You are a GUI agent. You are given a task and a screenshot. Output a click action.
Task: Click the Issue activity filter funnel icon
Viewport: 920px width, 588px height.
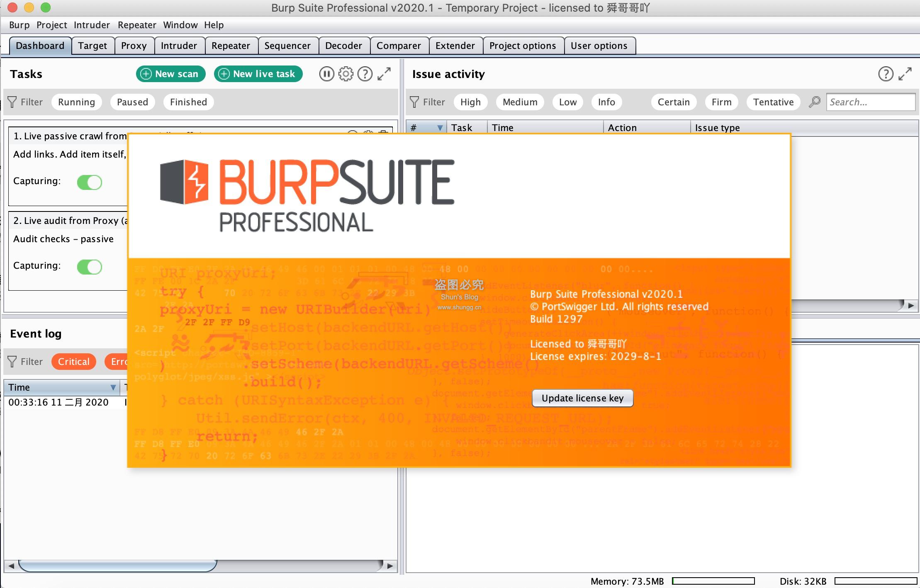click(414, 102)
